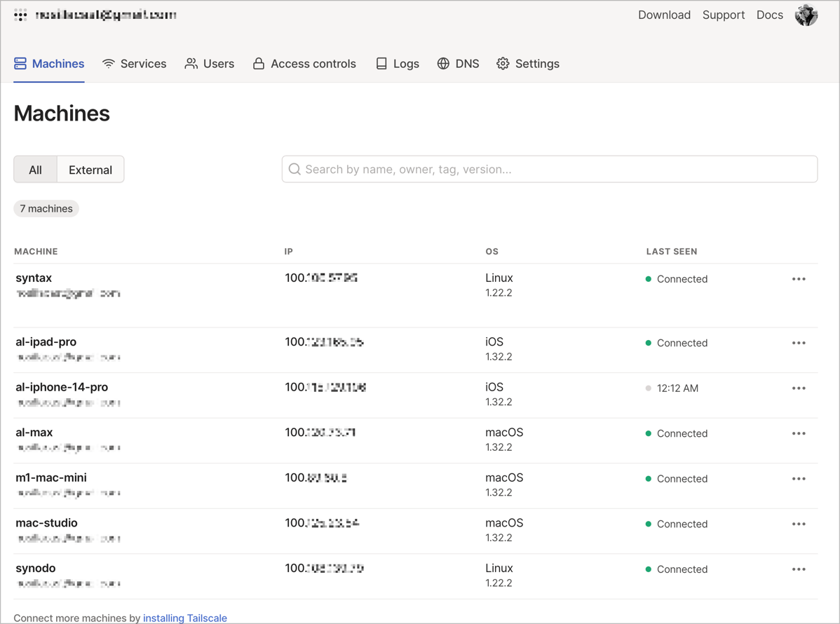Select the All machines filter
The image size is (840, 624).
pyautogui.click(x=35, y=170)
